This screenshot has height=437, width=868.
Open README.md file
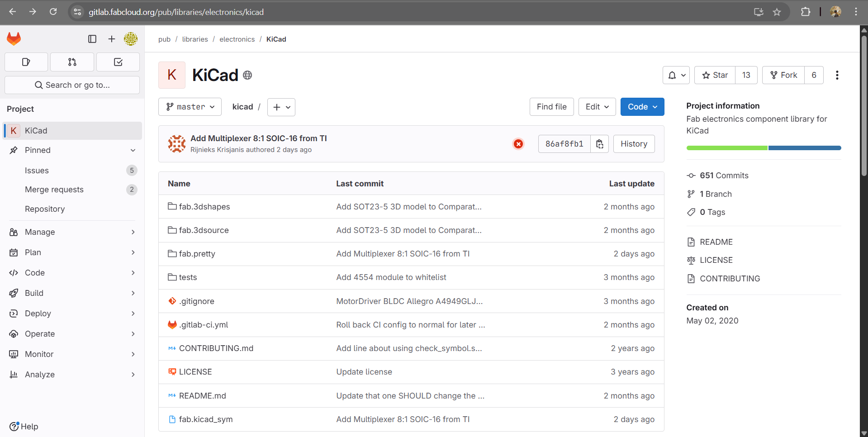(203, 396)
